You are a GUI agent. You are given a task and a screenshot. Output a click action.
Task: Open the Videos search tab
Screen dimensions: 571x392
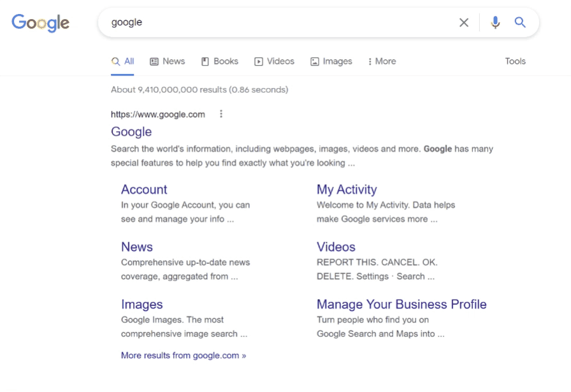point(274,61)
